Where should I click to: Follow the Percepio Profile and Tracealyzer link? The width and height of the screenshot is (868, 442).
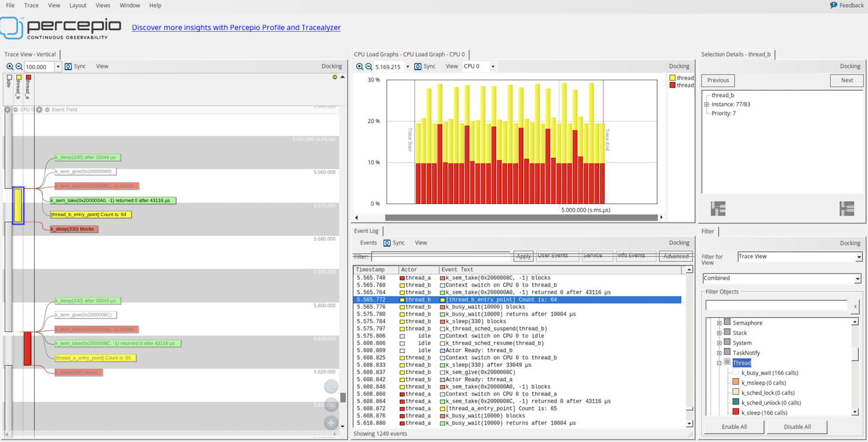[236, 27]
